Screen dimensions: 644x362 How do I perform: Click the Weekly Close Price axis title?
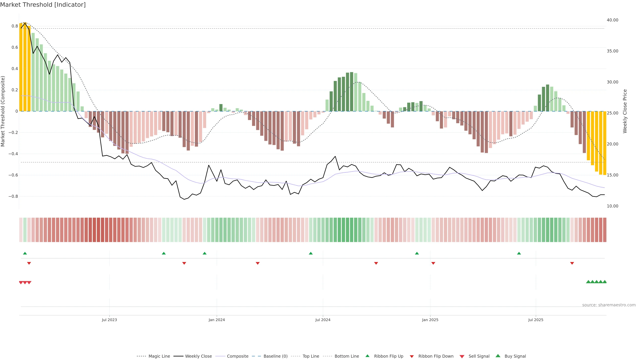[625, 111]
